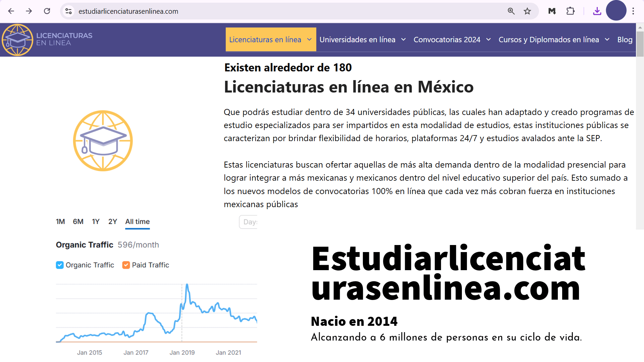The width and height of the screenshot is (644, 362).
Task: Reload the current page
Action: click(47, 11)
